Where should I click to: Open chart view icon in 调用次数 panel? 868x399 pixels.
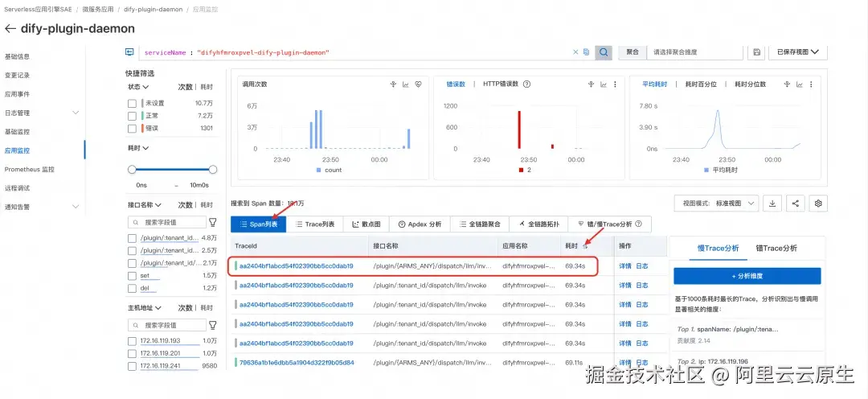[406, 84]
